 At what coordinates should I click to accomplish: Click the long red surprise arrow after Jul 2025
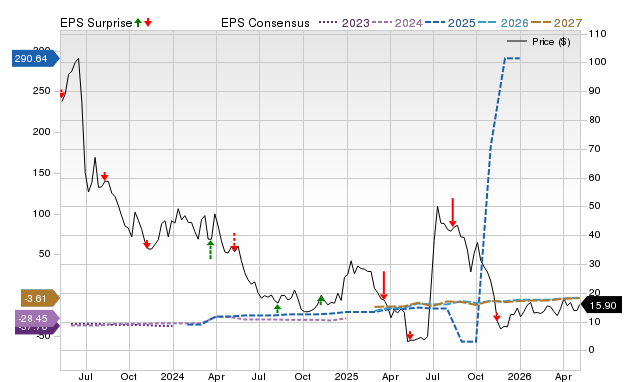(x=453, y=212)
